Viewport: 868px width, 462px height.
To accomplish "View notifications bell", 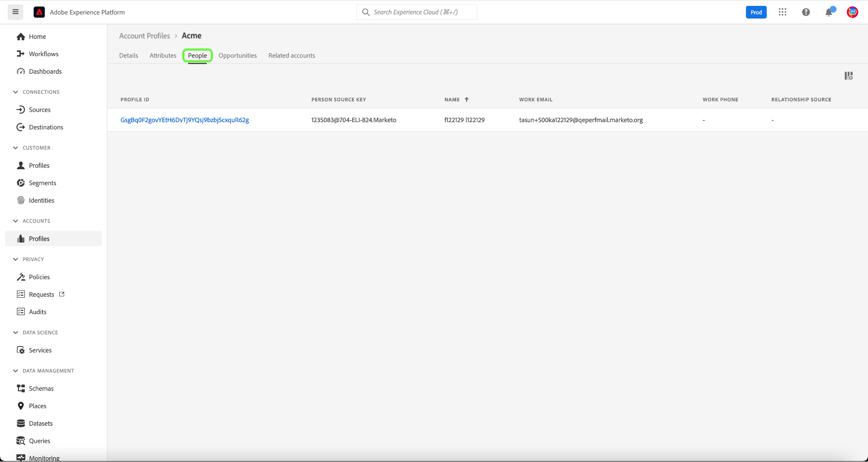I will click(x=829, y=12).
